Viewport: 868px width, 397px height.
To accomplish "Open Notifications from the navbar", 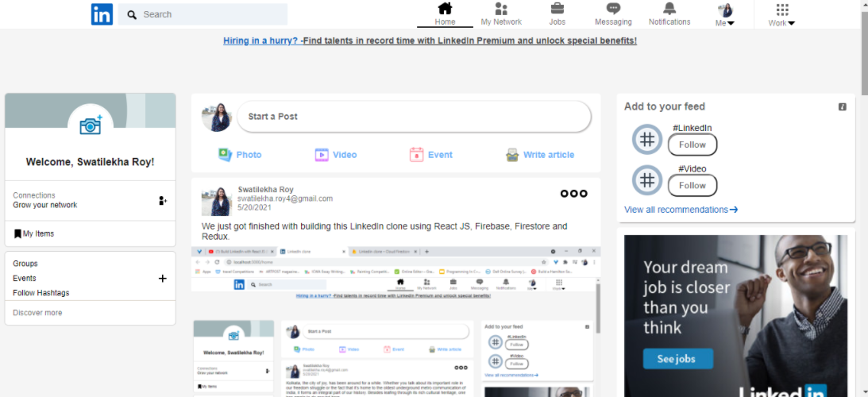I will tap(669, 14).
